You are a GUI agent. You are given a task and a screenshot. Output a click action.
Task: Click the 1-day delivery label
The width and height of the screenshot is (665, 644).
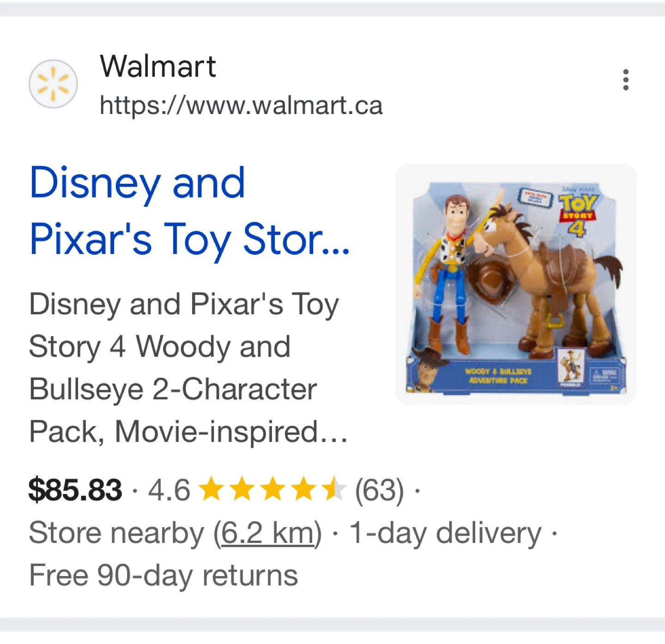445,533
